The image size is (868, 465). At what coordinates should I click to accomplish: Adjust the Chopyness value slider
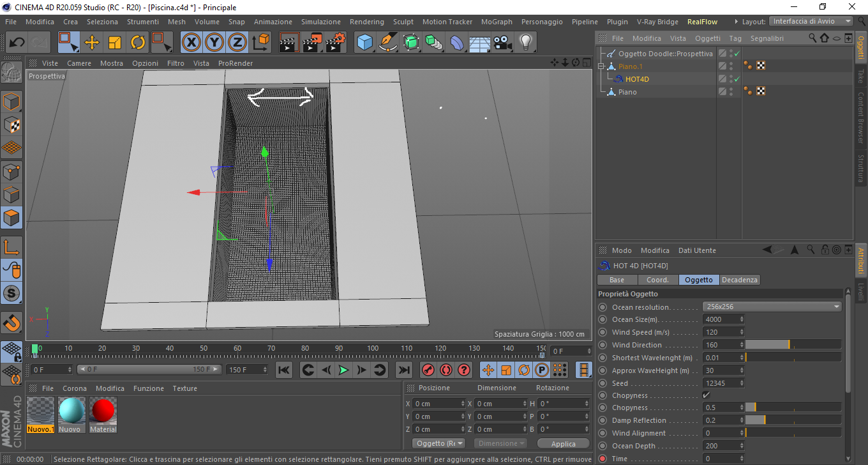(x=793, y=408)
